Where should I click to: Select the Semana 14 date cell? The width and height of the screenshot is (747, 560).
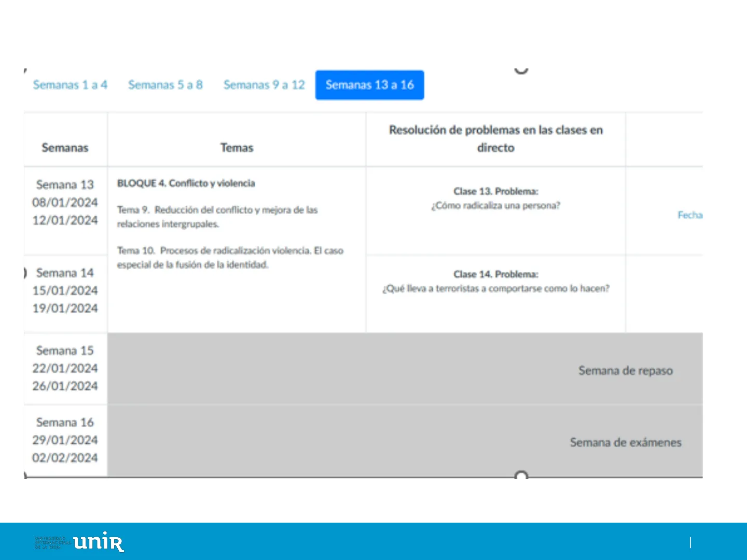tap(65, 291)
